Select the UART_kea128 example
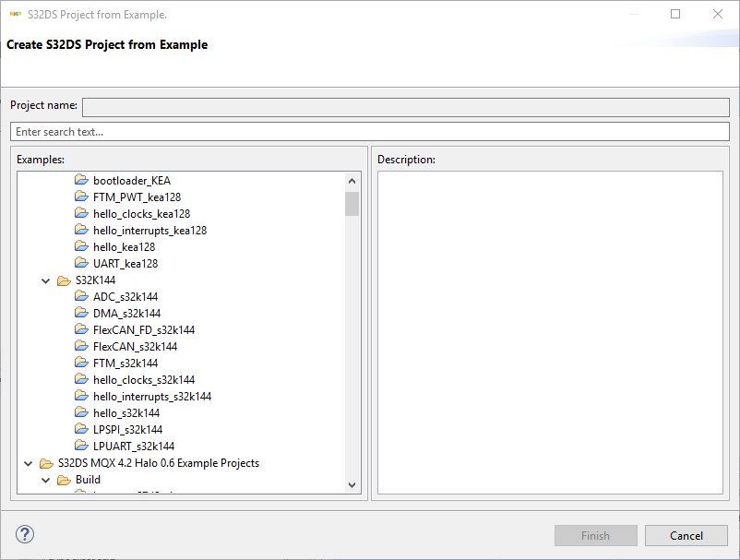Screen dimensions: 740x560 tap(125, 263)
